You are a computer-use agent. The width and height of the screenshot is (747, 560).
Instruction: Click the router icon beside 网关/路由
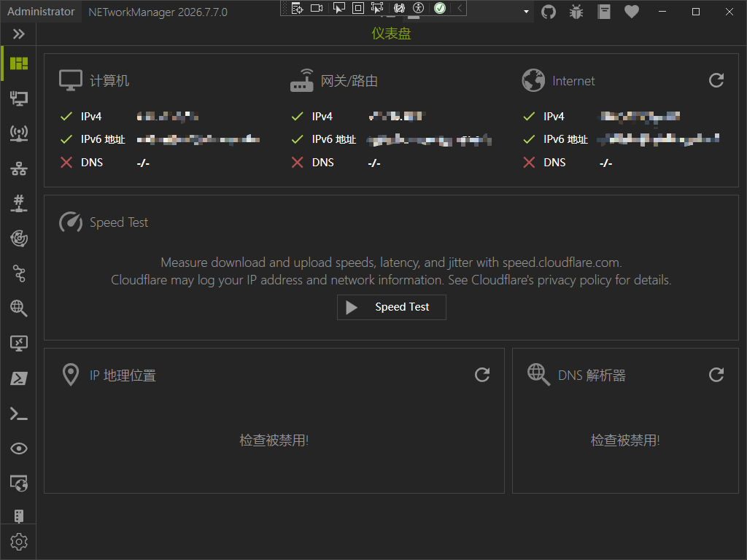(x=302, y=80)
